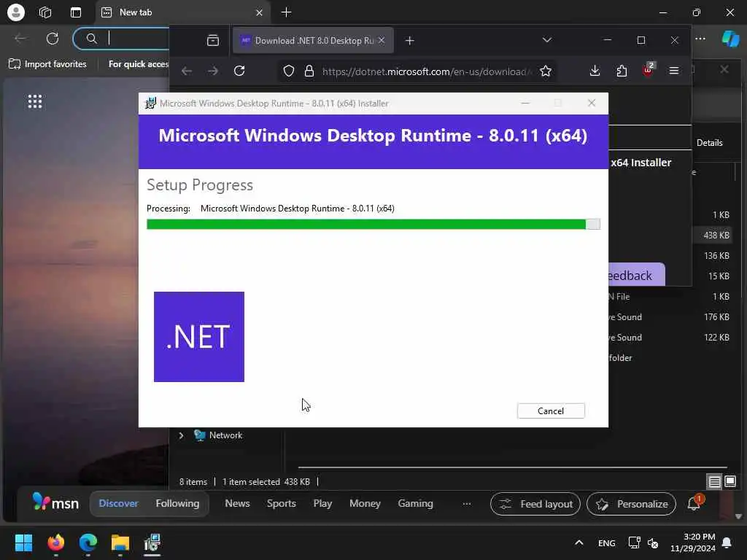Go forward in Firefox
This screenshot has width=747, height=560.
coord(213,71)
